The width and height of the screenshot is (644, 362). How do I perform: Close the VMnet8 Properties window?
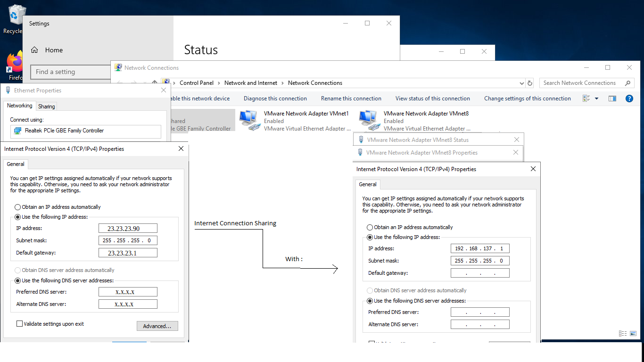click(515, 153)
